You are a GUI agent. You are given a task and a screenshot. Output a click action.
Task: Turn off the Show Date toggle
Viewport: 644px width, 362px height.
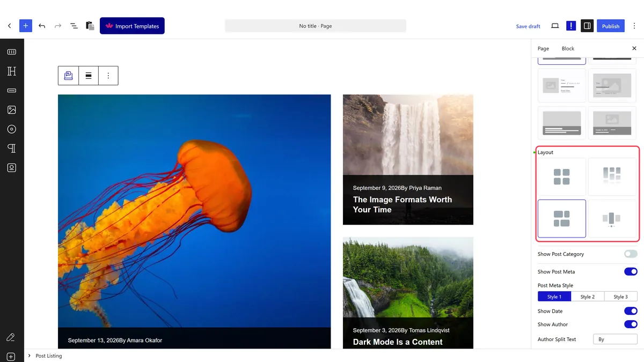tap(631, 311)
